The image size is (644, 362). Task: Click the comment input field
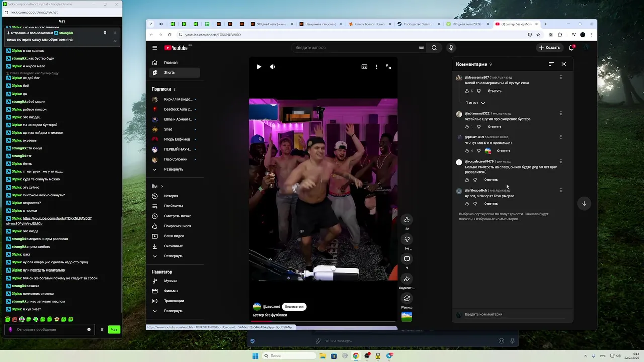click(x=516, y=314)
